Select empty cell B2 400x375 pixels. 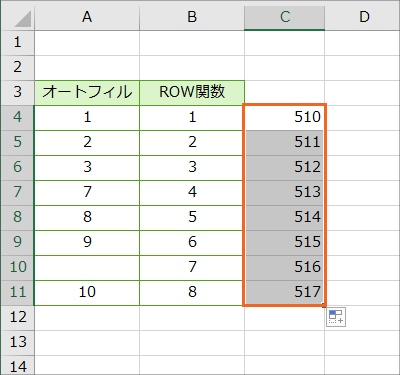[192, 68]
